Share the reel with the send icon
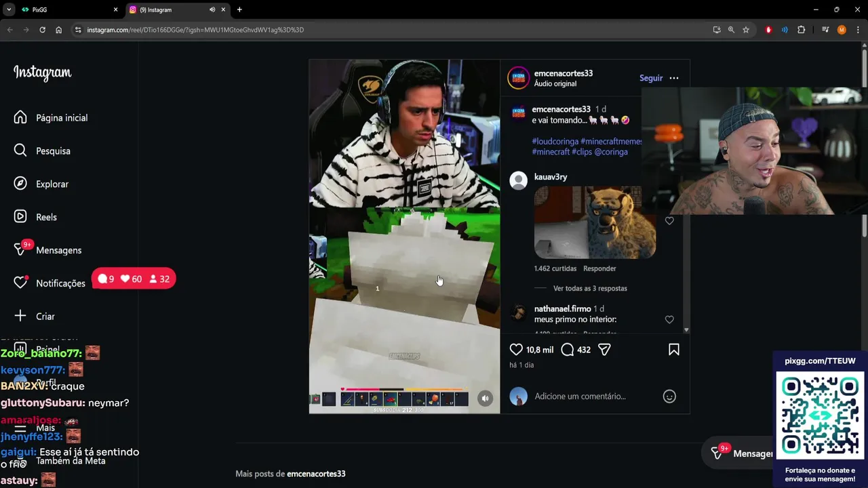The height and width of the screenshot is (488, 868). click(604, 350)
